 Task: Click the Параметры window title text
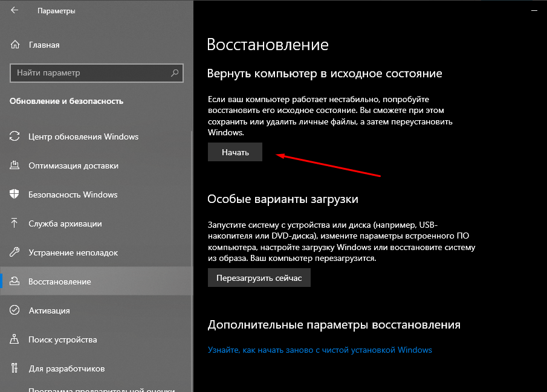[x=56, y=11]
